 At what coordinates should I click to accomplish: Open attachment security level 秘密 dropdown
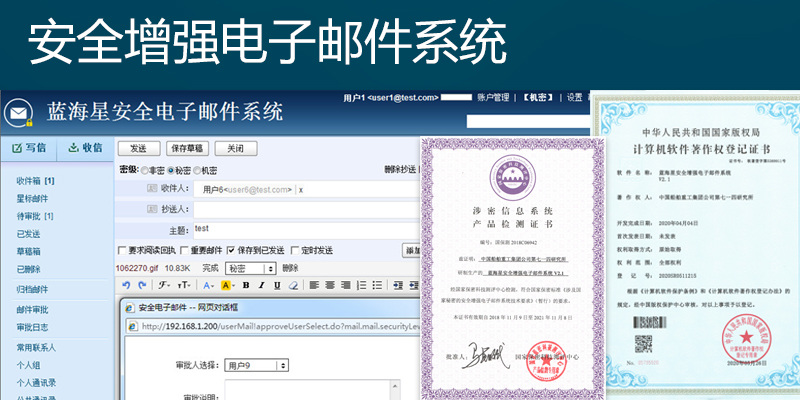pos(250,268)
